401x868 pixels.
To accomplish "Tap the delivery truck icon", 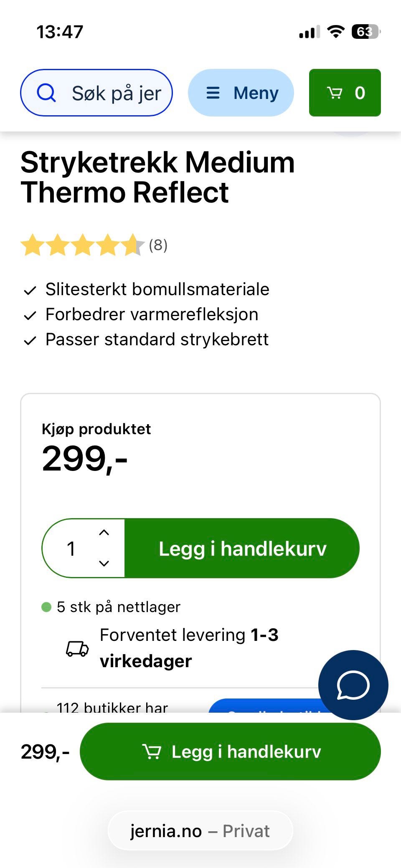I will [78, 648].
